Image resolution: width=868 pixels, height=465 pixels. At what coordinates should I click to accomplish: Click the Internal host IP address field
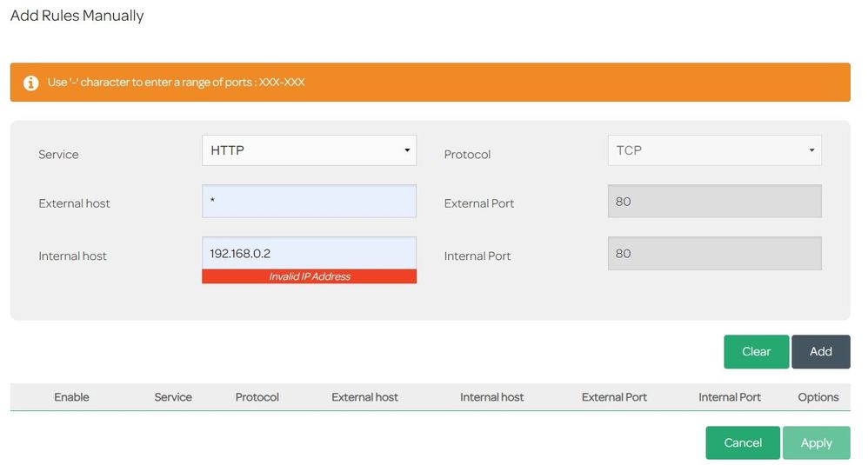(x=309, y=253)
